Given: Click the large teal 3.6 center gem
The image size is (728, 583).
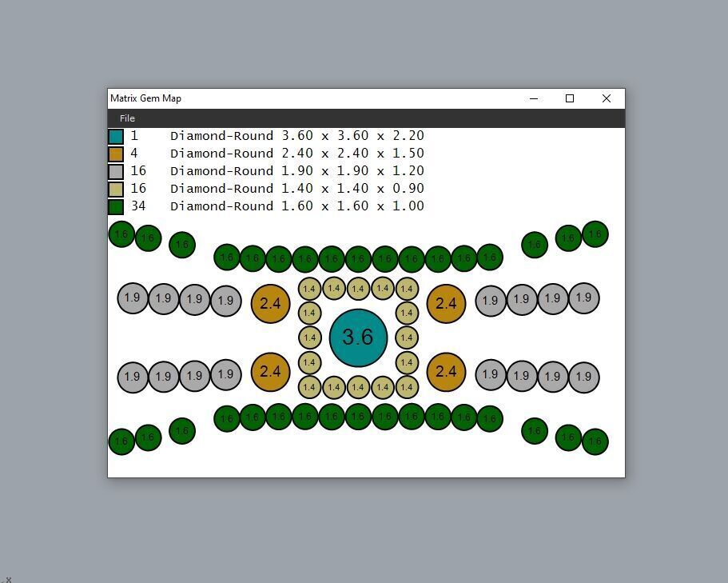Looking at the screenshot, I should click(359, 337).
